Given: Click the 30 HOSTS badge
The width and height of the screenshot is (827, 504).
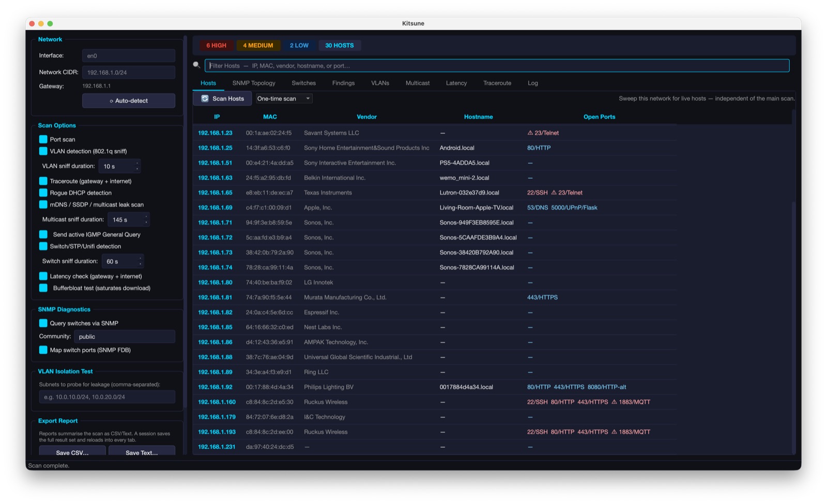Looking at the screenshot, I should (340, 45).
